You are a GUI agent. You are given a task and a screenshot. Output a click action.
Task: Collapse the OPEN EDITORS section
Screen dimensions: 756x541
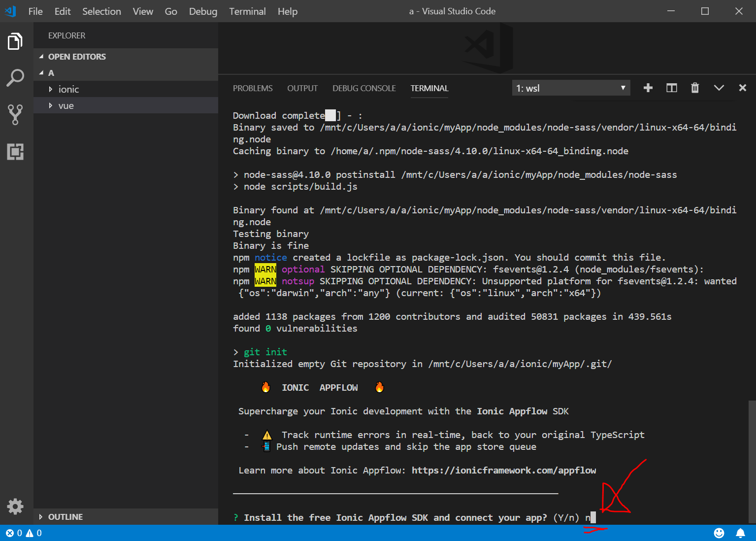click(x=77, y=57)
